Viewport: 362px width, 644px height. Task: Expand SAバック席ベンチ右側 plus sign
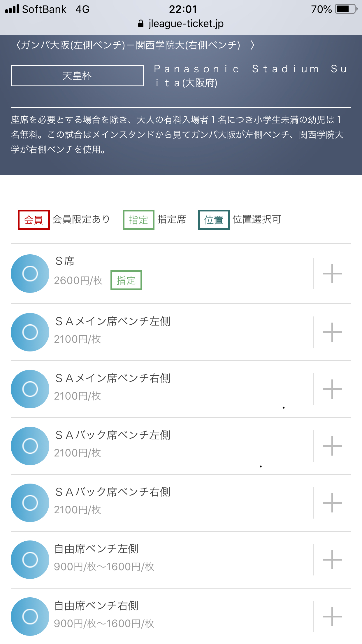[x=332, y=503]
